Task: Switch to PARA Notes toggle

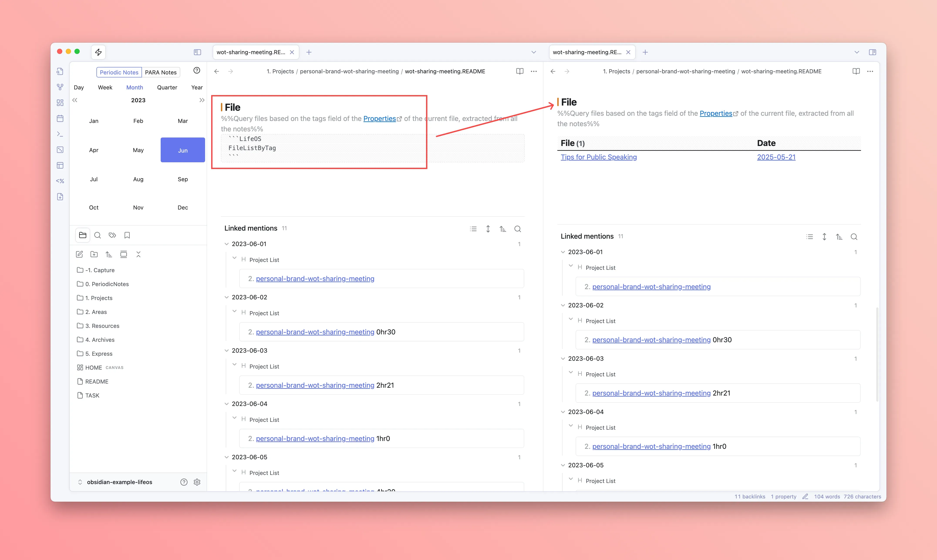Action: 160,72
